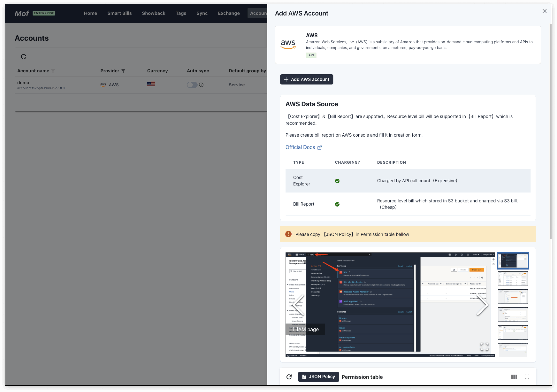
Task: Show the next carousel image
Action: (482, 305)
